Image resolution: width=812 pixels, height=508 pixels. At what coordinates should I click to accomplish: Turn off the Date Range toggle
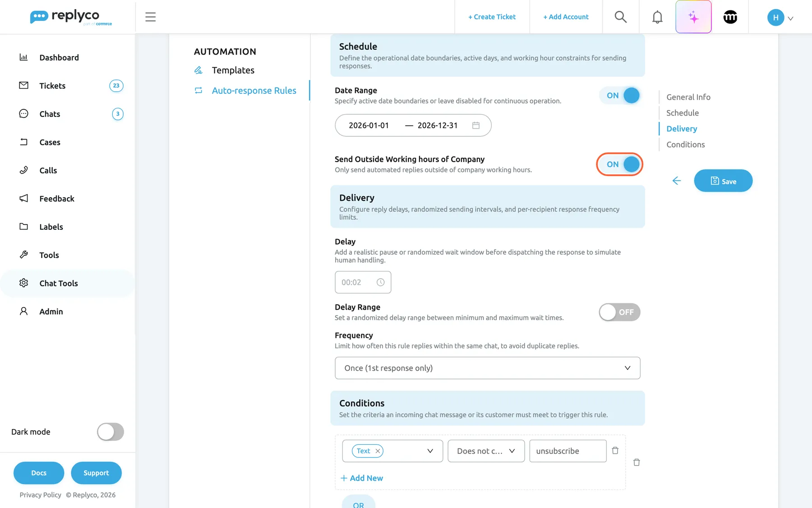coord(619,95)
